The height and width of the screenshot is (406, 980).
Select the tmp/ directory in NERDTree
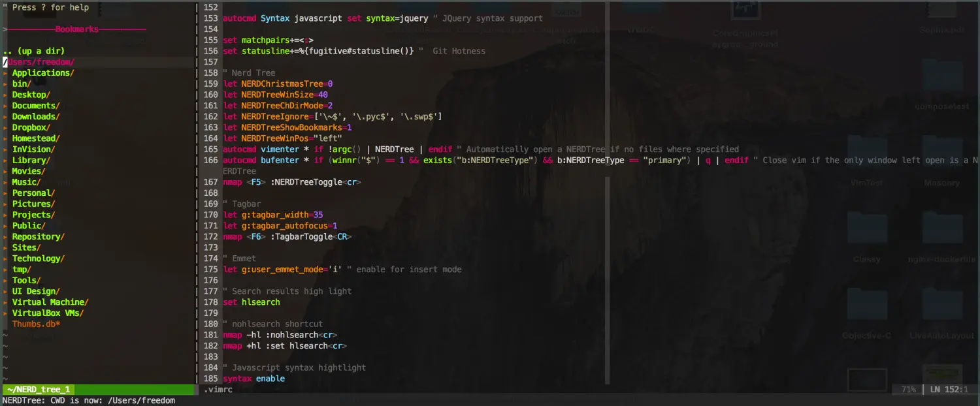[22, 270]
